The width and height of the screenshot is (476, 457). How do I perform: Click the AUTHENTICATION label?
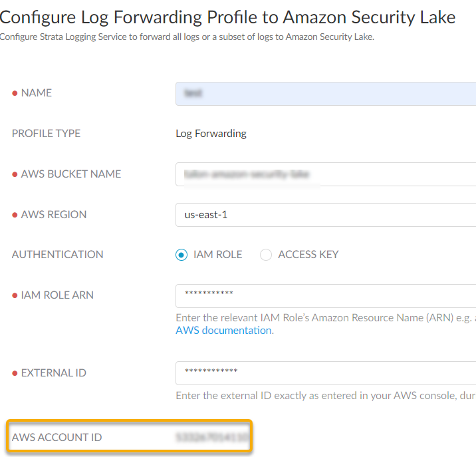tap(58, 254)
